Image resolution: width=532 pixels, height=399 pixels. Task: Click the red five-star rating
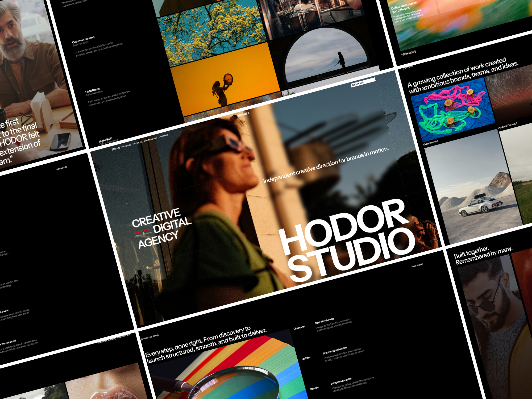tap(142, 231)
